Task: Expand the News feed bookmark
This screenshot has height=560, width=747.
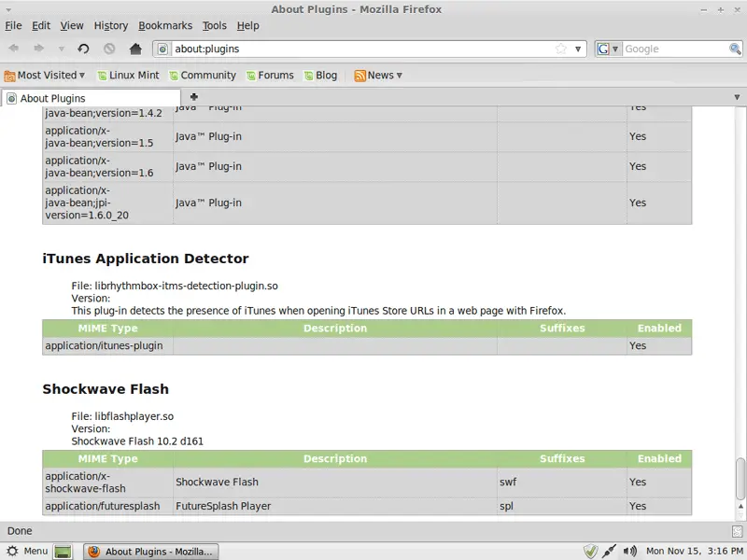Action: click(378, 76)
